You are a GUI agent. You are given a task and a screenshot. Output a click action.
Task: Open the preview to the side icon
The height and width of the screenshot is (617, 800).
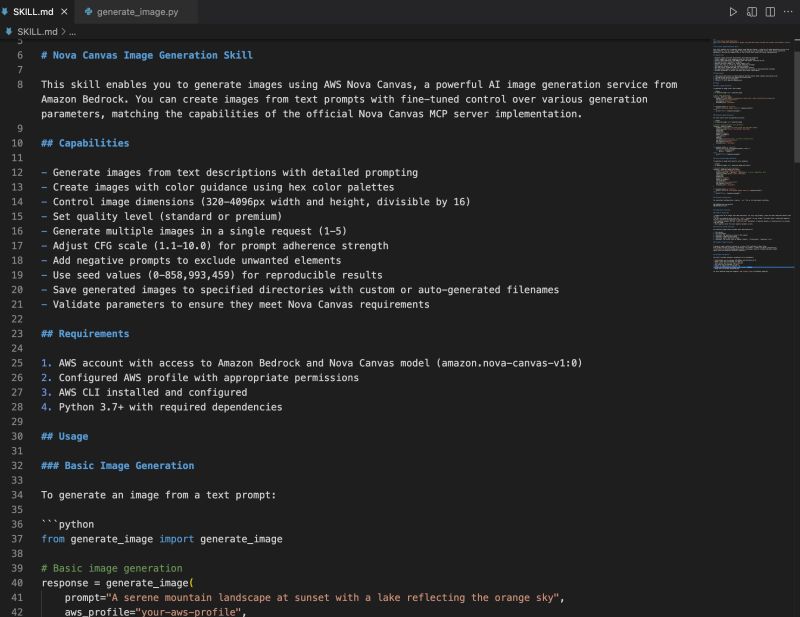752,12
